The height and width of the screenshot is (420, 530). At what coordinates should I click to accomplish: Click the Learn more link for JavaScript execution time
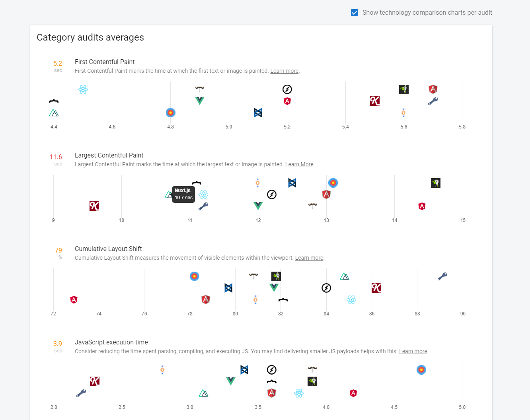click(x=413, y=351)
